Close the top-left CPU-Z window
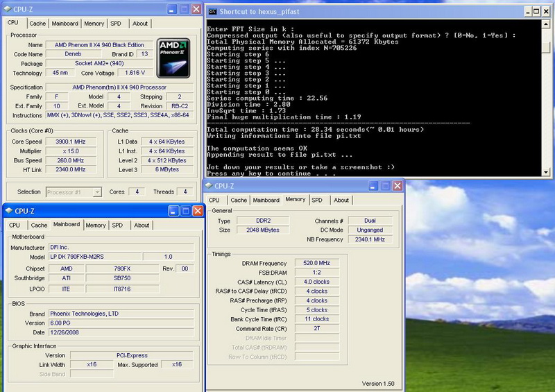 click(196, 9)
